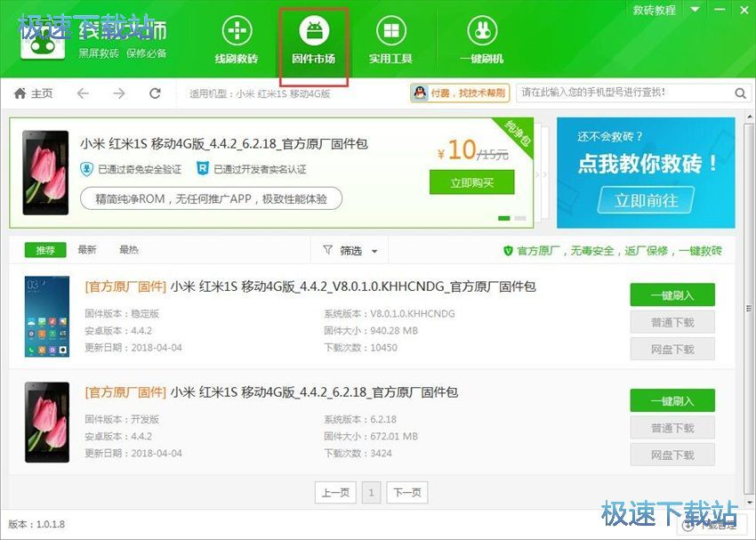756x540 pixels.
Task: Navigate back with the left arrow
Action: 83,93
